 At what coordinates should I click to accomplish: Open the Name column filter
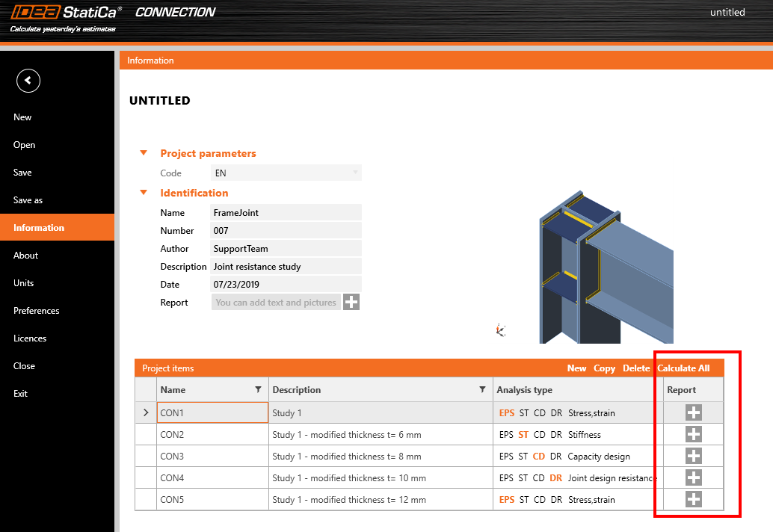pyautogui.click(x=259, y=389)
